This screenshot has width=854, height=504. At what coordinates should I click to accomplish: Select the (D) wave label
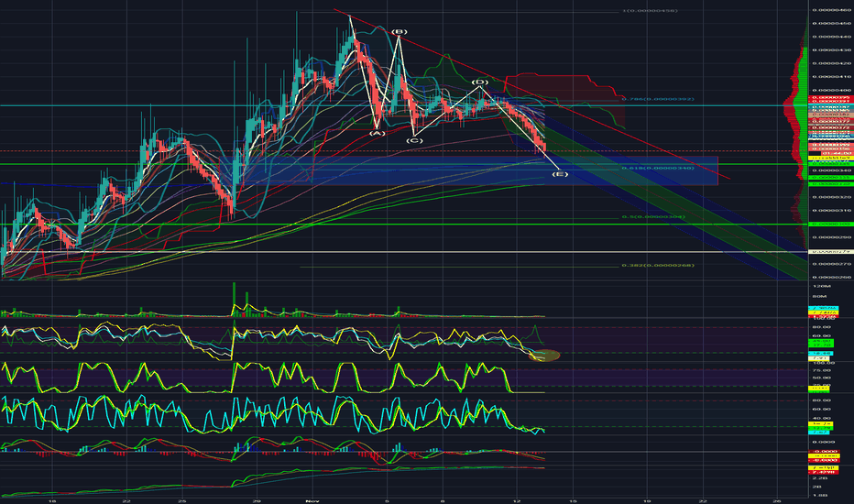479,82
